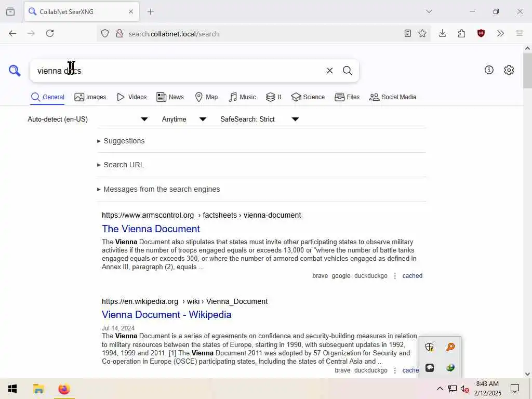532x399 pixels.
Task: Open Anytime time range dropdown
Action: coord(184,119)
